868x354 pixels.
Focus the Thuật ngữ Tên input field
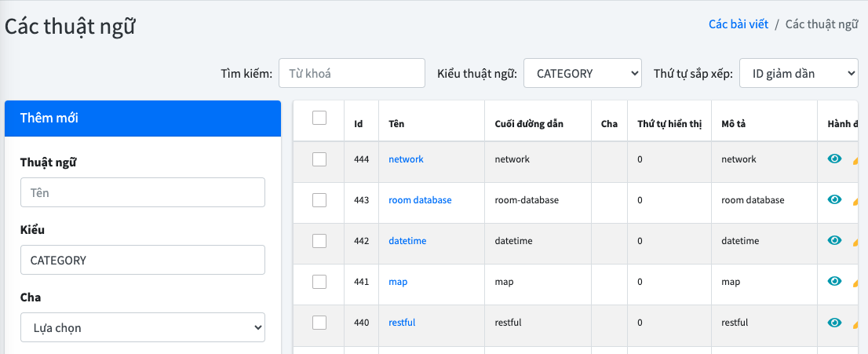coord(143,192)
